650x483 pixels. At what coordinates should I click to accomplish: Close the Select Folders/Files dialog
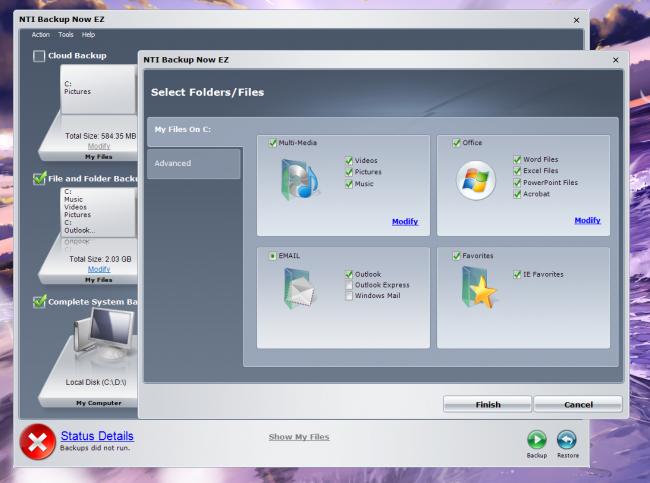click(x=616, y=60)
